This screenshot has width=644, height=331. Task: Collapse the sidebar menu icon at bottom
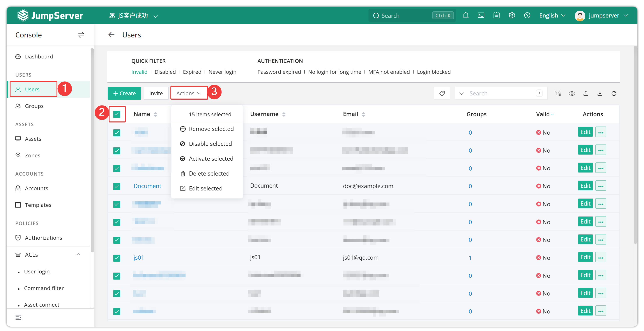18,317
